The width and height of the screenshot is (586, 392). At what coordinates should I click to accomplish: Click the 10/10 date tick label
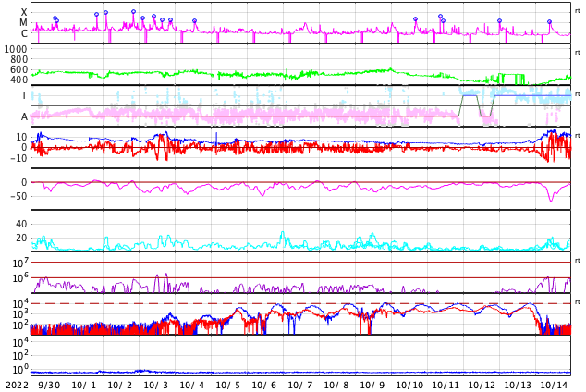(409, 385)
